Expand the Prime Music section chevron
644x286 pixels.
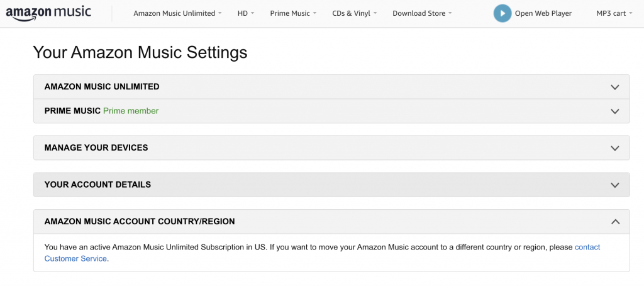(x=615, y=111)
